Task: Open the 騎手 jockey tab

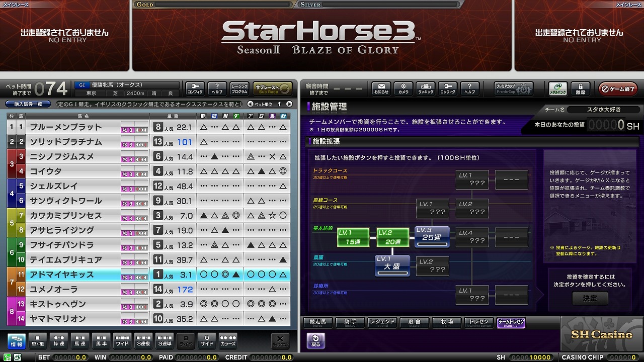Action: tap(350, 323)
